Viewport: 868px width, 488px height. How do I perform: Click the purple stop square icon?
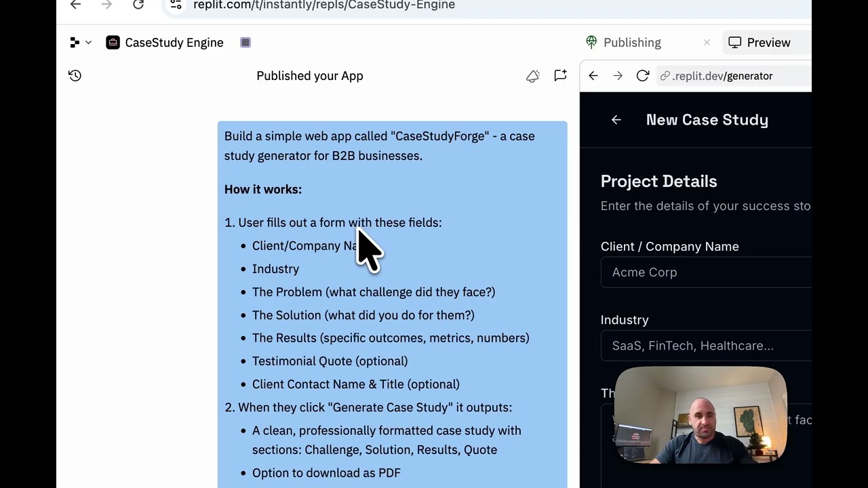[245, 43]
